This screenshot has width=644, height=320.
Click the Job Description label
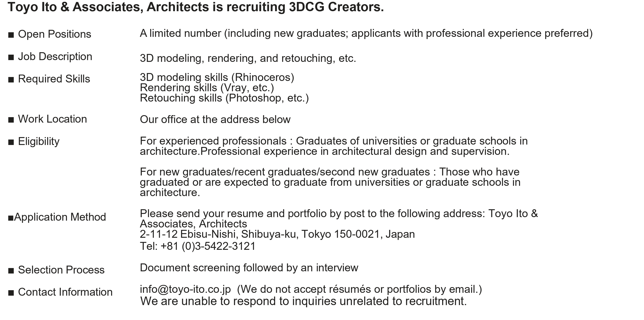55,57
